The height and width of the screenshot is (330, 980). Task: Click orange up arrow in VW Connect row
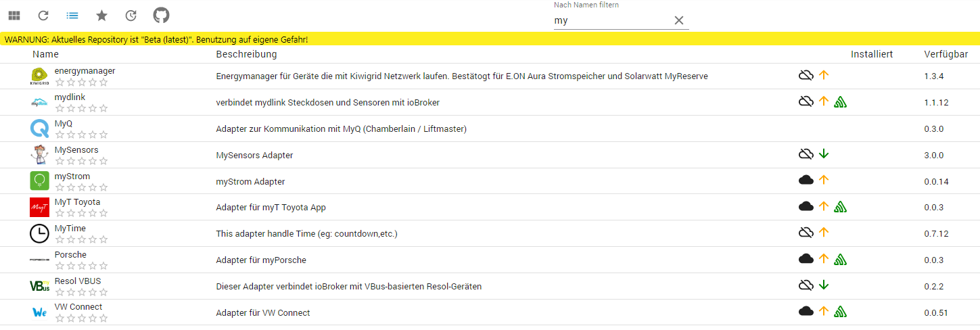click(x=823, y=311)
